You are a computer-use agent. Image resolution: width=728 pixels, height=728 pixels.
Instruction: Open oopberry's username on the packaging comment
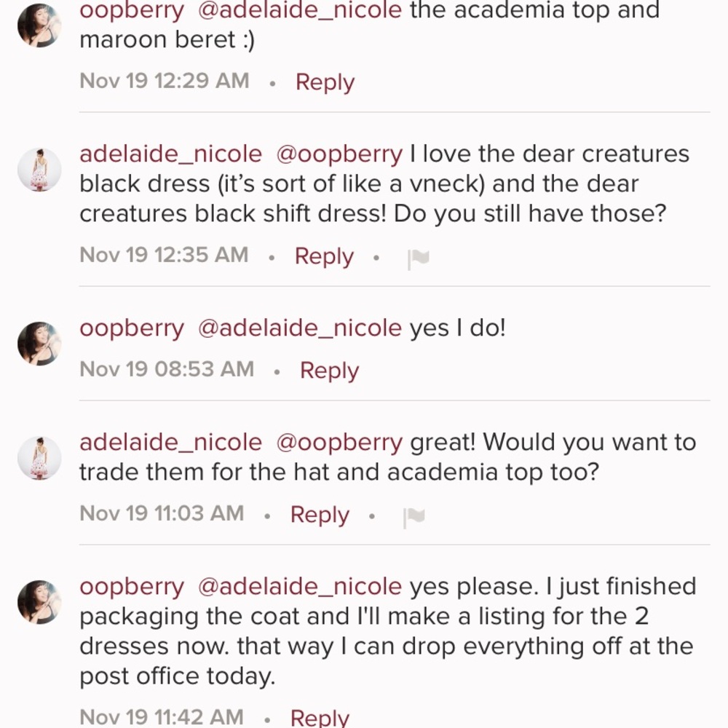click(x=131, y=586)
